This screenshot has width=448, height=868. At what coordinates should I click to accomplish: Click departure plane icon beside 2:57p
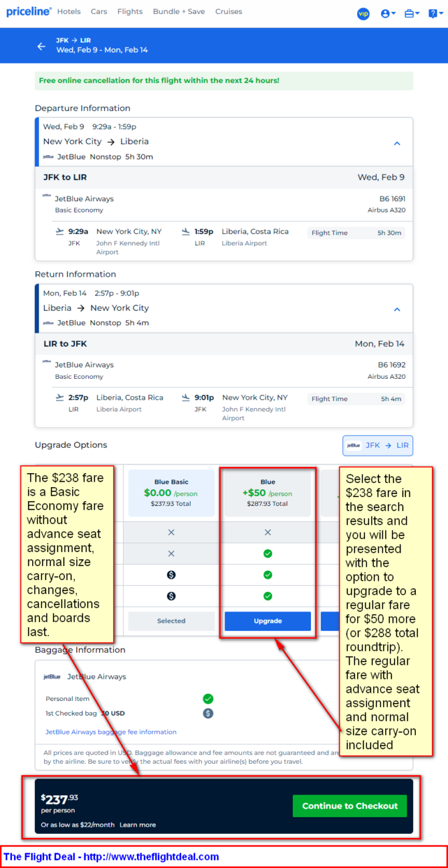coord(60,398)
